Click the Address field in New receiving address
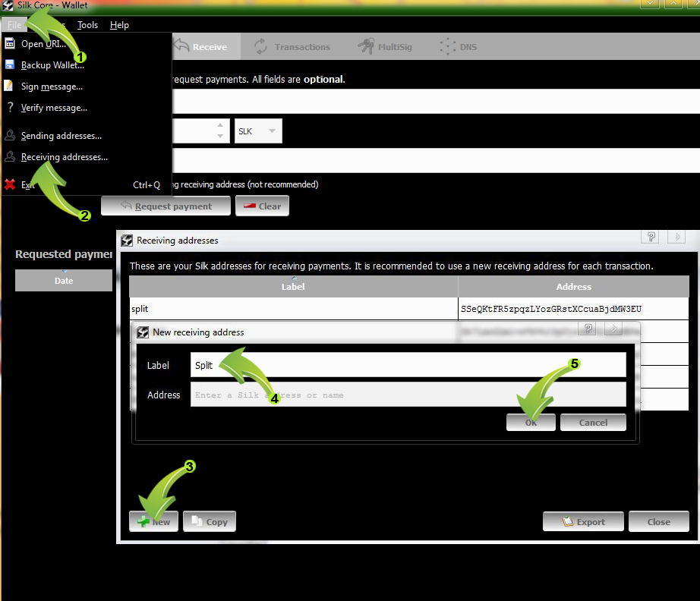Image resolution: width=700 pixels, height=601 pixels. pos(408,395)
